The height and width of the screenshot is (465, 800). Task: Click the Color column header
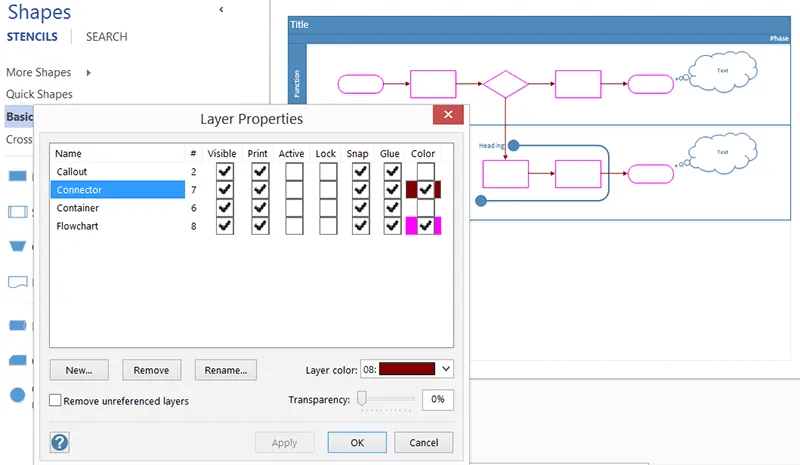coord(423,153)
